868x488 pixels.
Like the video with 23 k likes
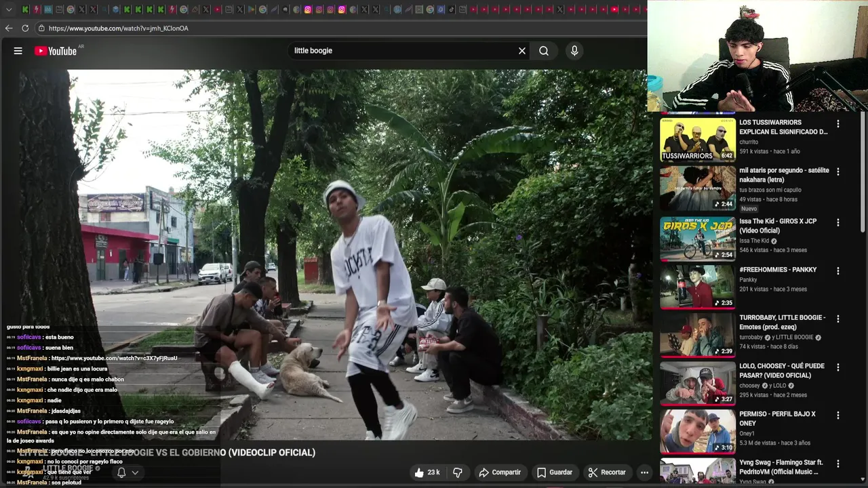point(427,472)
